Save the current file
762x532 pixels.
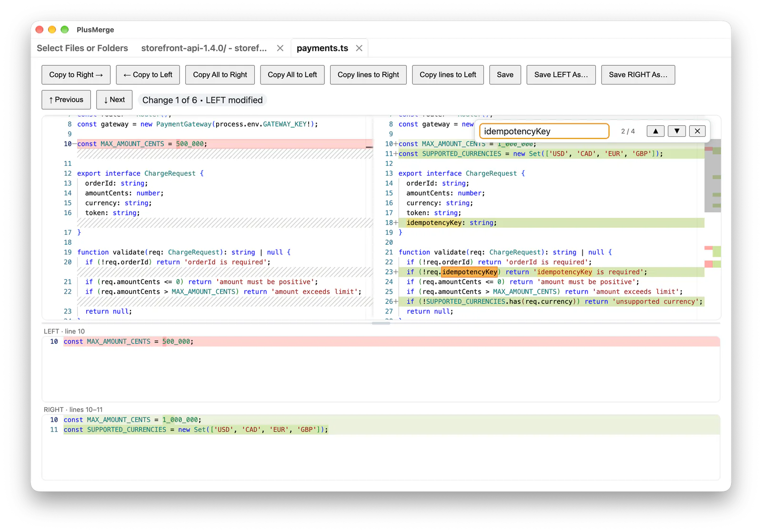point(505,75)
